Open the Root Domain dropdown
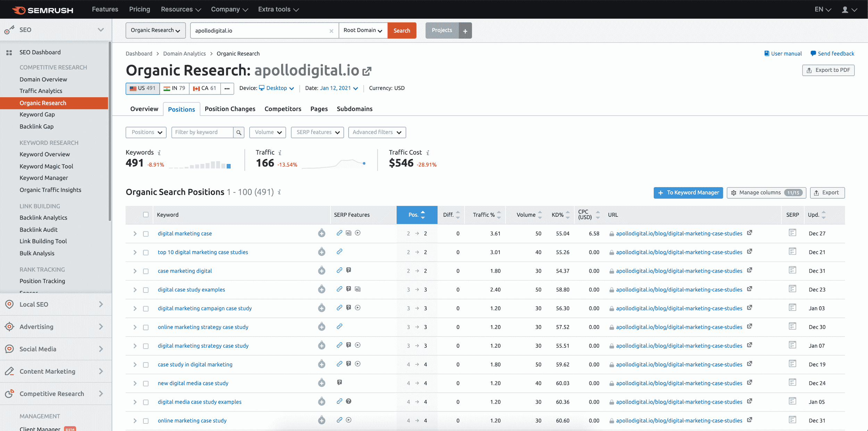The image size is (868, 431). (363, 31)
